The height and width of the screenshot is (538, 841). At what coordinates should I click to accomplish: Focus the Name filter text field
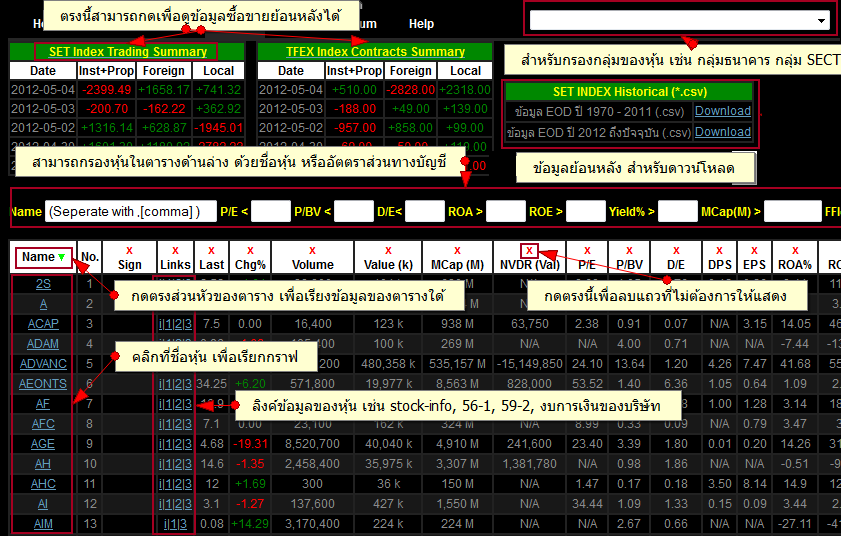[x=131, y=211]
